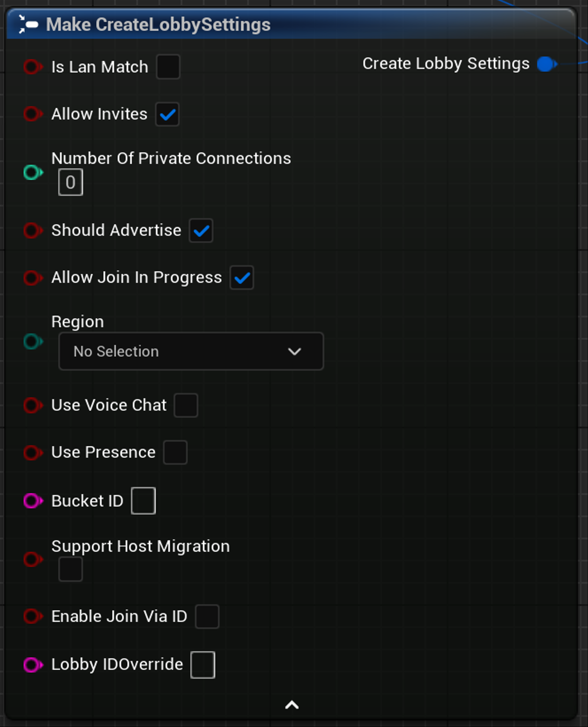Tick the Use Presence checkbox
Viewport: 588px width, 727px height.
coord(175,452)
